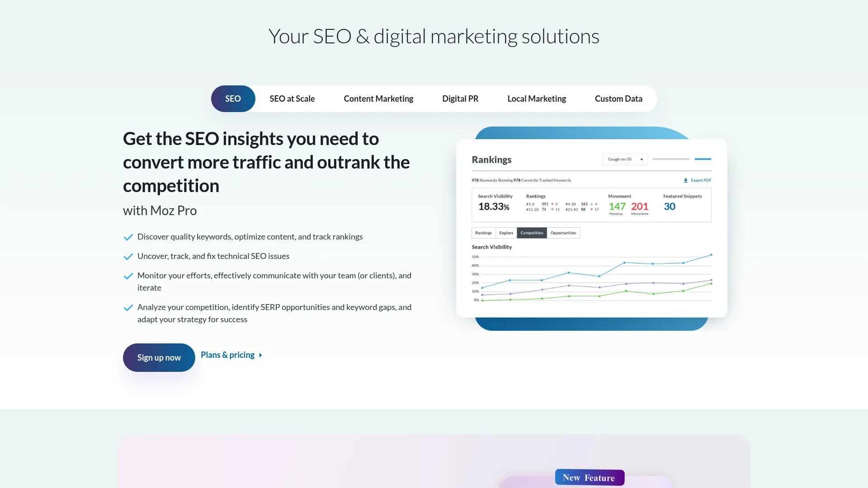
Task: Click the checkmark beside "Analyze your competition"
Action: click(x=128, y=308)
